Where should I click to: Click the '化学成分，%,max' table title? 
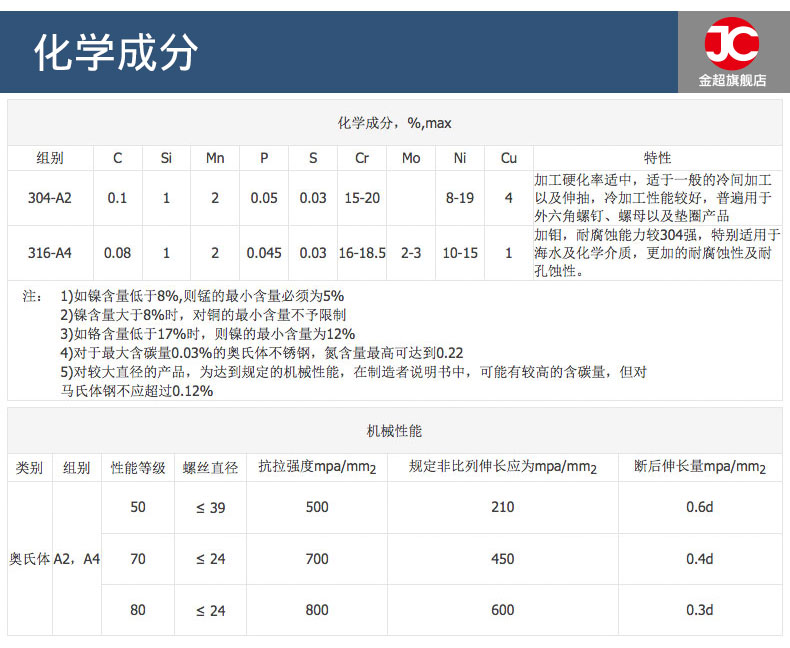pos(394,123)
